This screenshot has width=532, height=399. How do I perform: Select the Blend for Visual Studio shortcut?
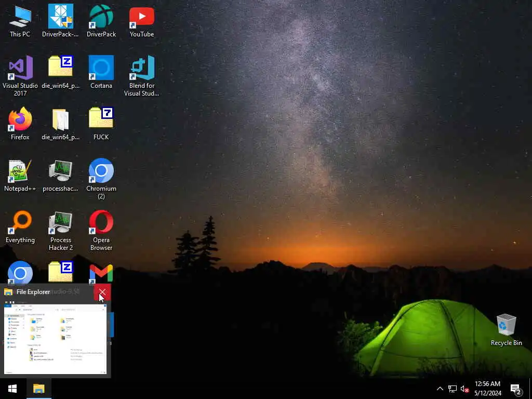click(x=142, y=76)
